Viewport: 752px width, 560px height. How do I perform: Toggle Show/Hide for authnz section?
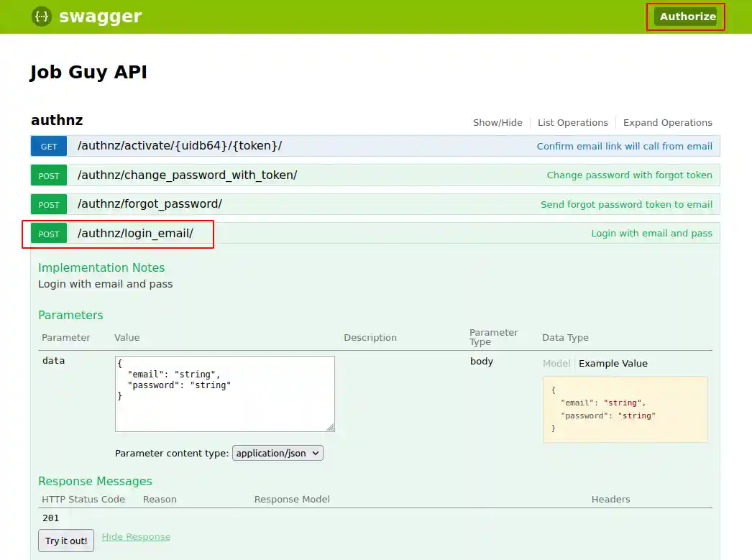[x=497, y=122]
